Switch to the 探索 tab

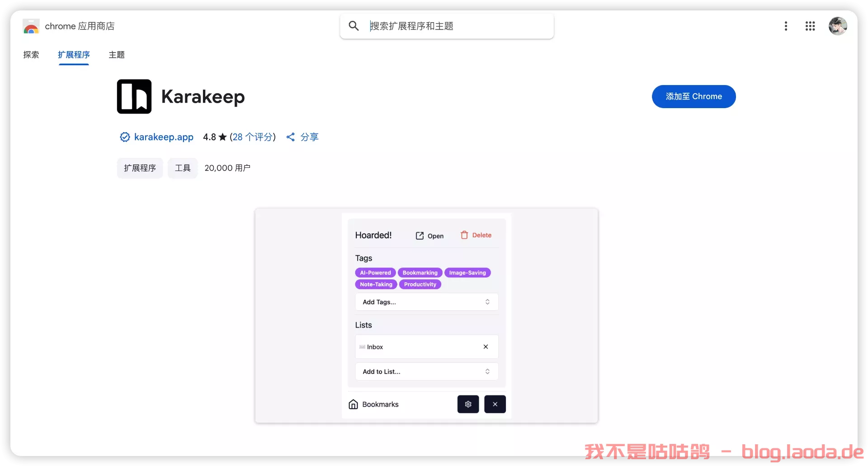tap(31, 55)
